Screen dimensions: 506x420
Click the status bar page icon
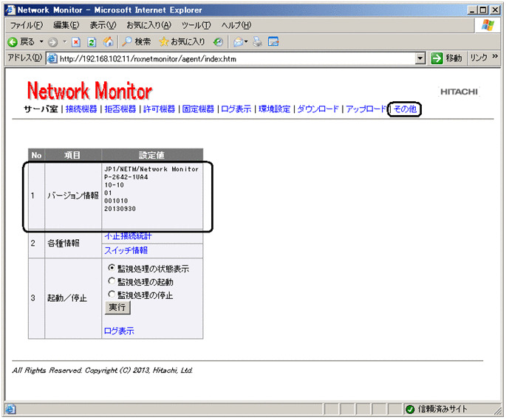coord(10,409)
